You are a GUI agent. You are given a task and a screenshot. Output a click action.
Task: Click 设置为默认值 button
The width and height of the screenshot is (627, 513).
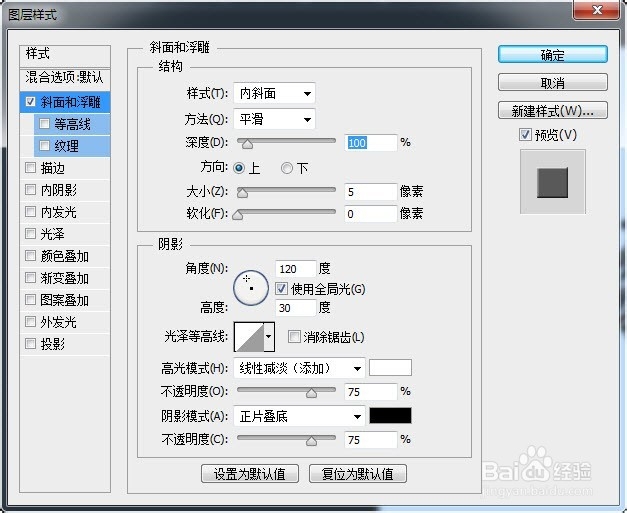(250, 474)
